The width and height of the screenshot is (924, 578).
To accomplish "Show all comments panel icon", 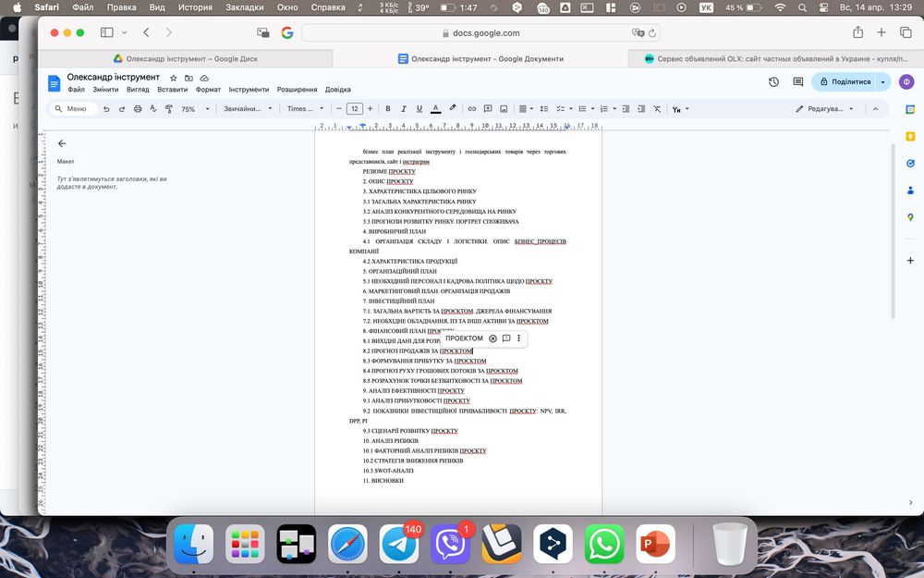I will click(x=798, y=82).
